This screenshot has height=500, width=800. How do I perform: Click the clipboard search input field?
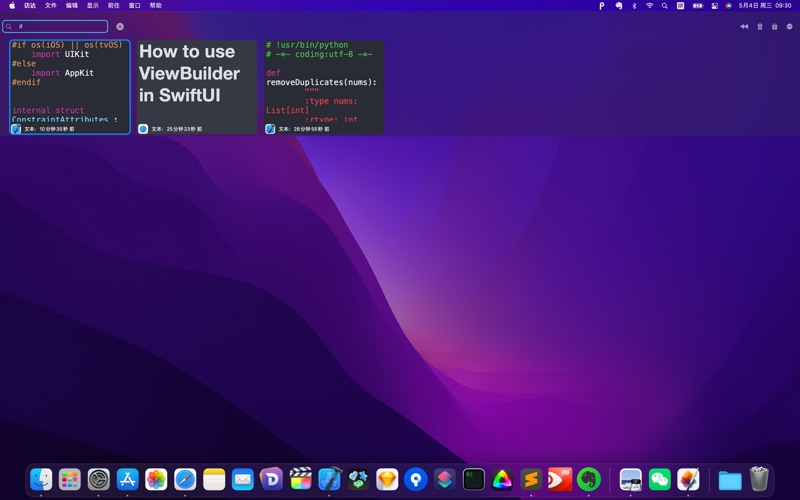60,27
